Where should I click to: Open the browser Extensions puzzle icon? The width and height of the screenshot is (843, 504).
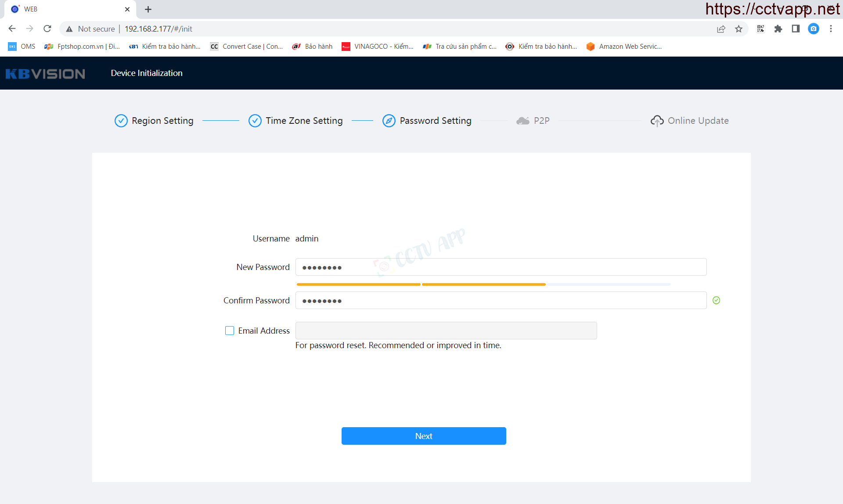click(x=778, y=29)
